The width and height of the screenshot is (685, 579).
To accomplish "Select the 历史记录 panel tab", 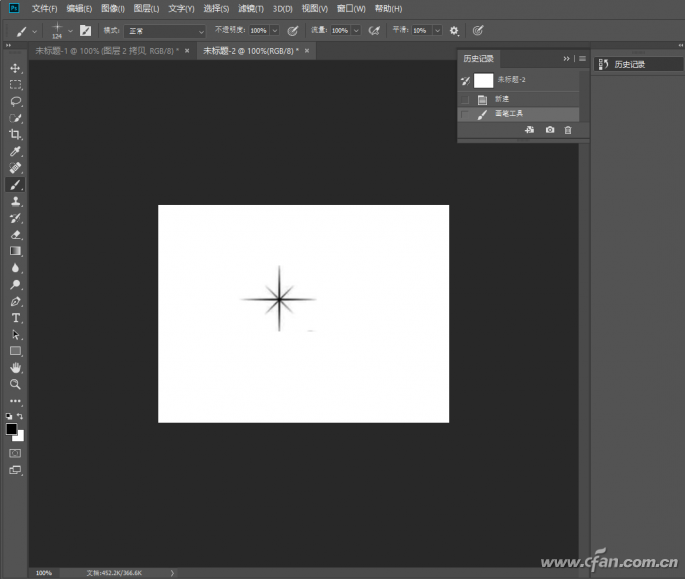I will [478, 59].
